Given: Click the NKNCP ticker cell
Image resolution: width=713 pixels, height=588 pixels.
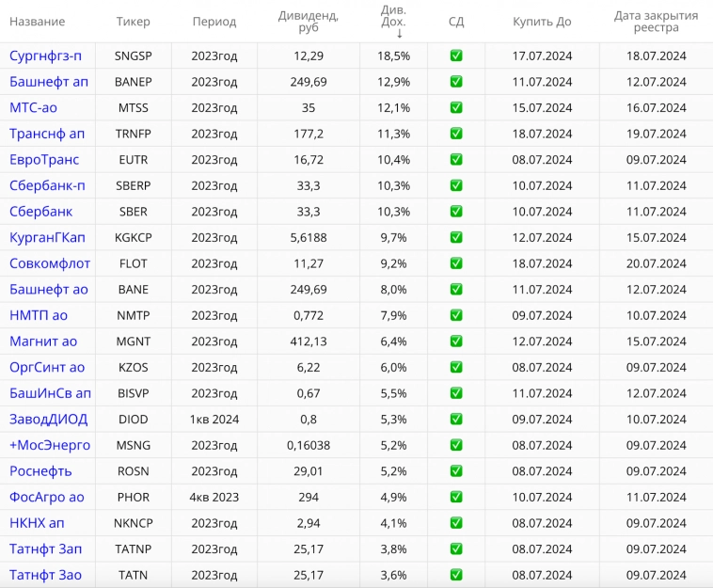Looking at the screenshot, I should pyautogui.click(x=133, y=523).
